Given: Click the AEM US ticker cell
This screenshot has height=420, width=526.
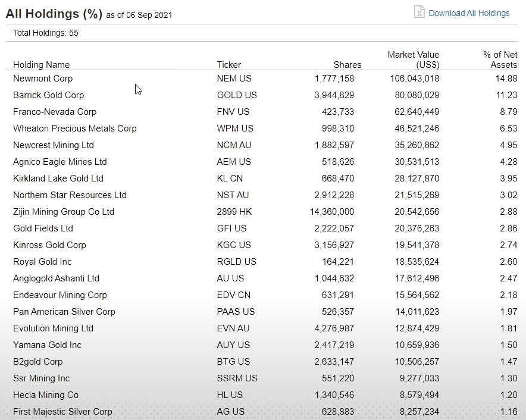Looking at the screenshot, I should (234, 162).
